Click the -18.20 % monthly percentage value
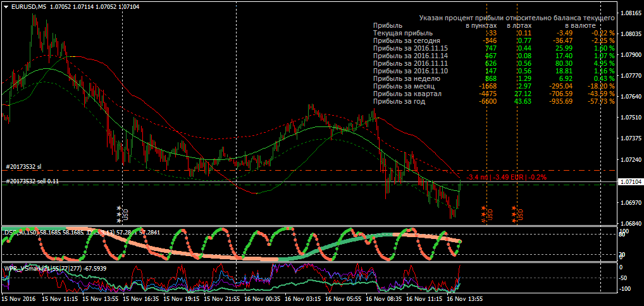The width and height of the screenshot is (644, 306). pyautogui.click(x=600, y=86)
